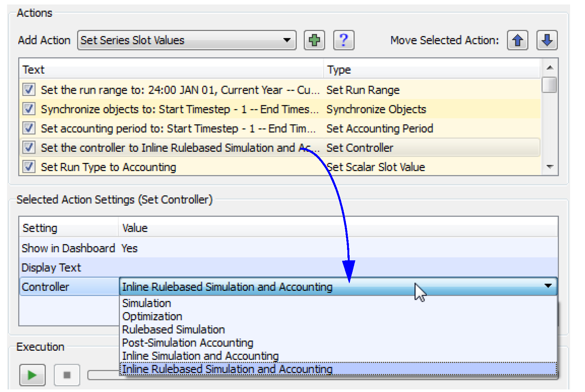
Task: Select Optimization in the controller list
Action: click(x=152, y=317)
